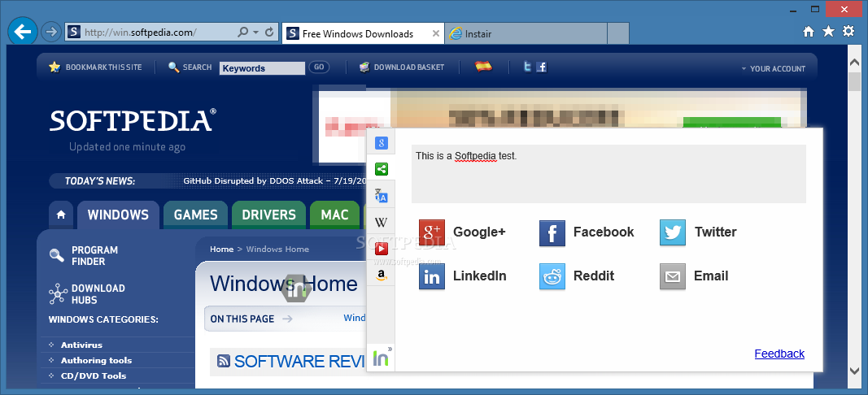
Task: Share to Twitter in the Instair panel
Action: (698, 232)
